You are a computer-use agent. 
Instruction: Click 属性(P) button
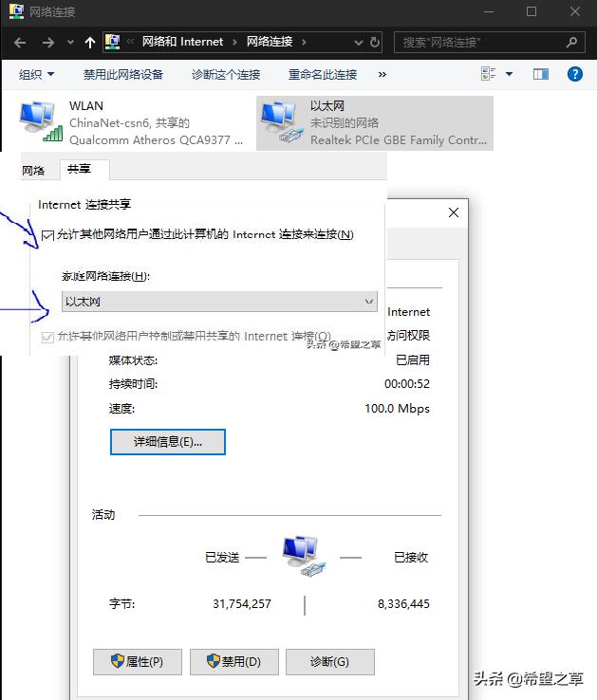point(138,662)
